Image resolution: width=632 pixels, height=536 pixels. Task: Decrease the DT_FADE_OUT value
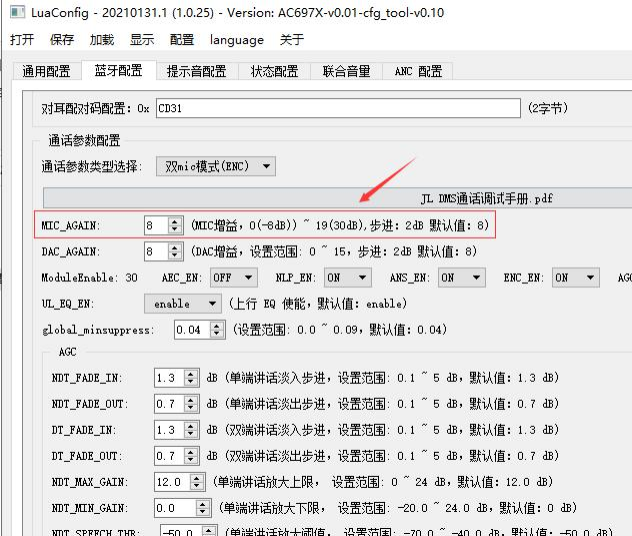point(191,460)
